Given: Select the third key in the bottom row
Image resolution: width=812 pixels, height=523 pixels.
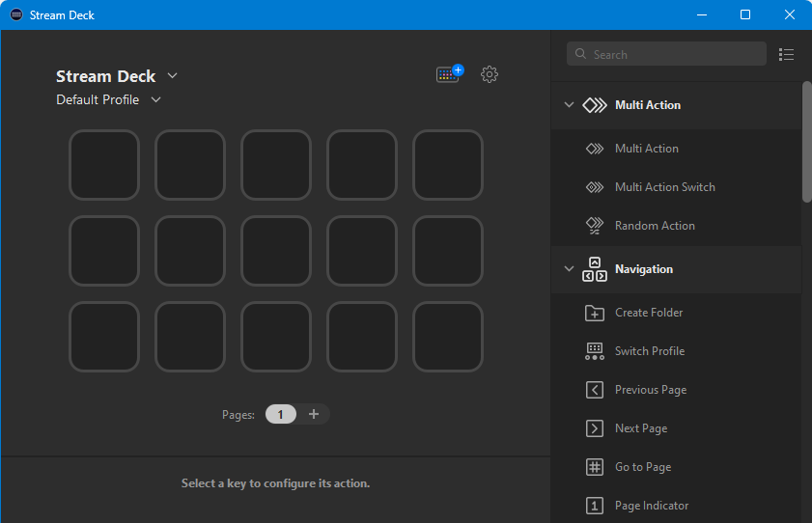Looking at the screenshot, I should click(276, 337).
